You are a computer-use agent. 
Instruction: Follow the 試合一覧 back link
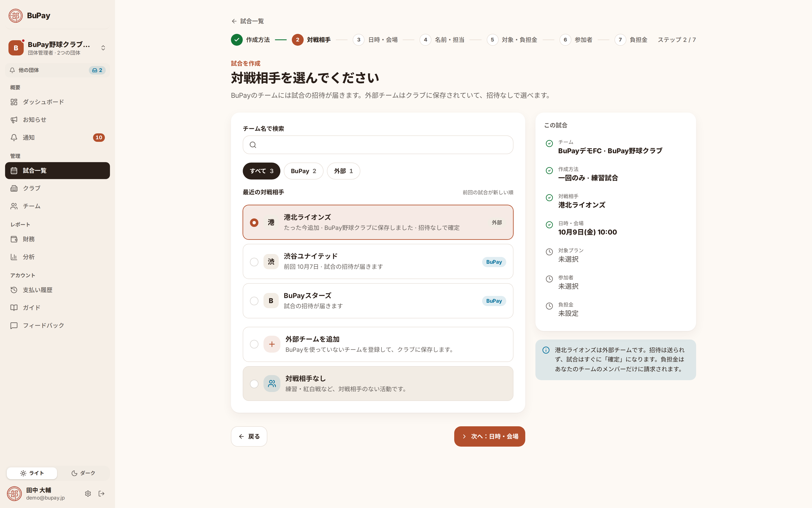pos(248,21)
